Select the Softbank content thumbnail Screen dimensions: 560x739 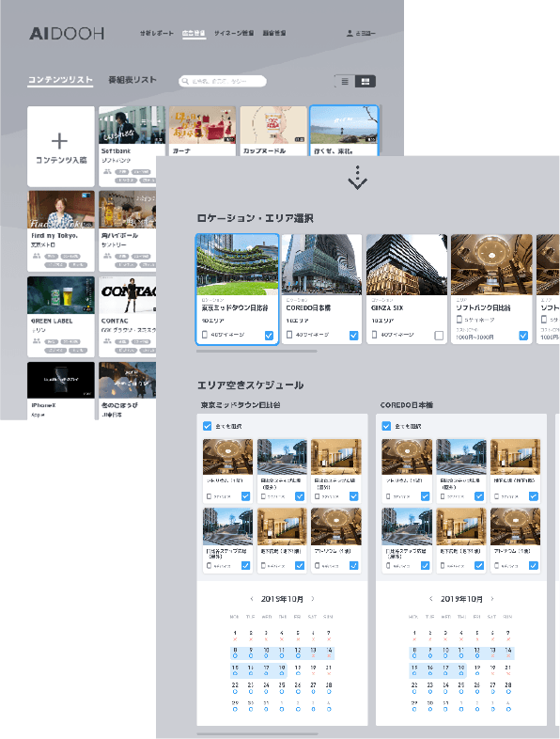pos(132,125)
